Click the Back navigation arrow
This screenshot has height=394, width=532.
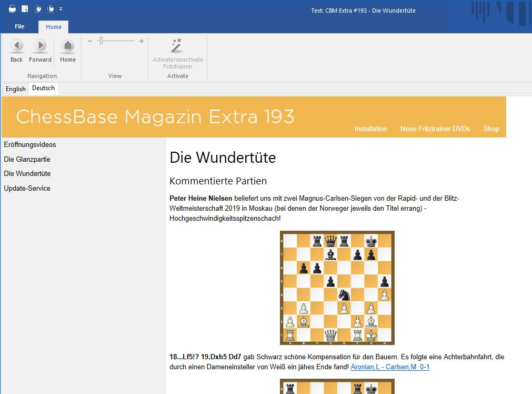(17, 46)
